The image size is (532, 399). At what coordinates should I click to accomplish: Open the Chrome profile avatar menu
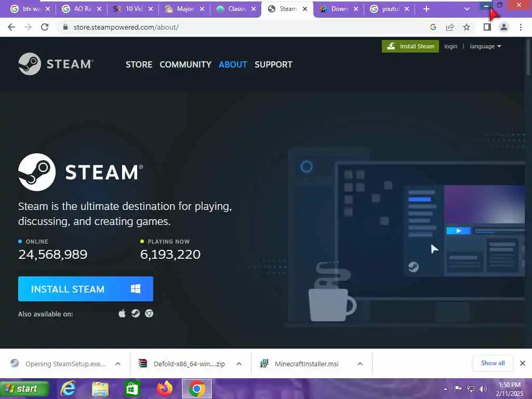(x=504, y=27)
